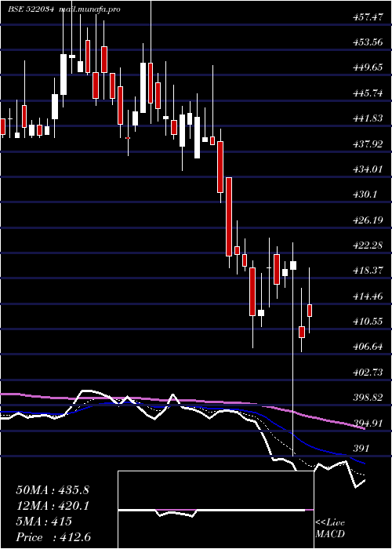Click the 445.74 price axis label
Image resolution: width=392 pixels, height=549 pixels.
point(368,93)
